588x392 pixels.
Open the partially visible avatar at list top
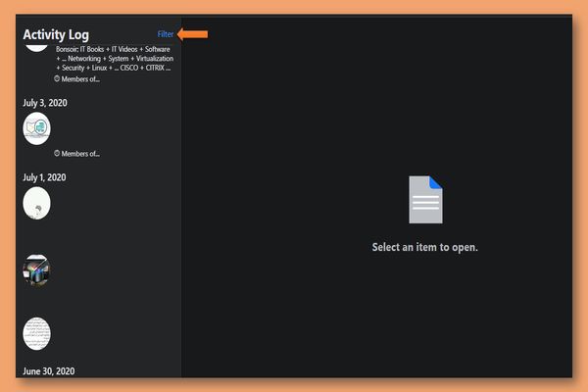coord(36,45)
